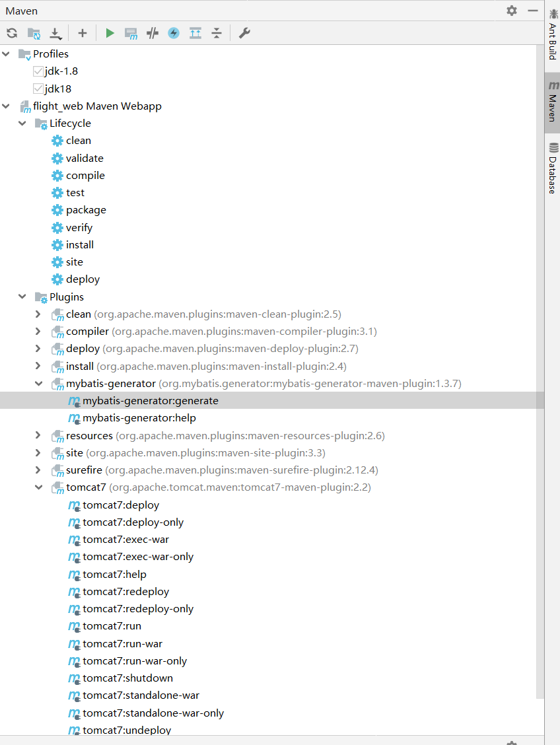This screenshot has height=745, width=560.
Task: Select tomcat7:standalone-war goal
Action: pyautogui.click(x=141, y=695)
